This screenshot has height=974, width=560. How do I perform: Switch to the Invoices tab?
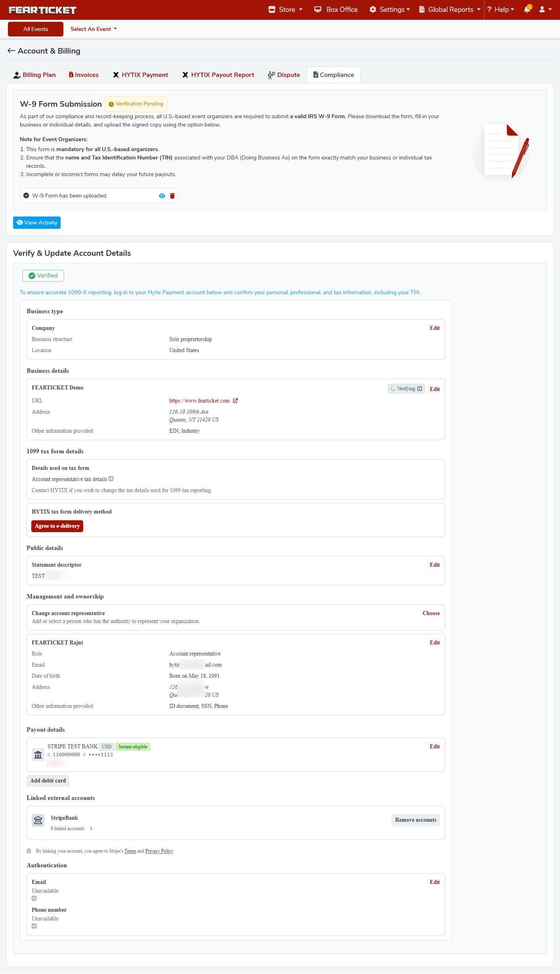click(x=84, y=75)
